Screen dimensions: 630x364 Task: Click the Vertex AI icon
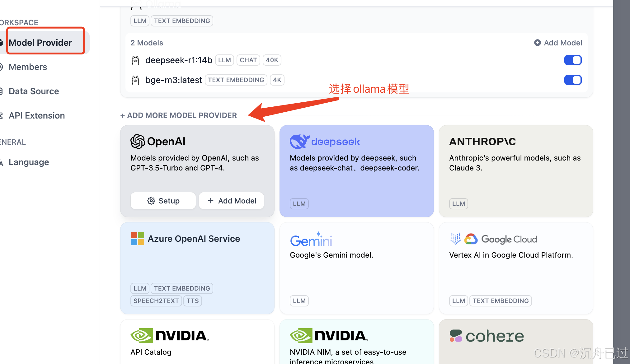click(455, 239)
